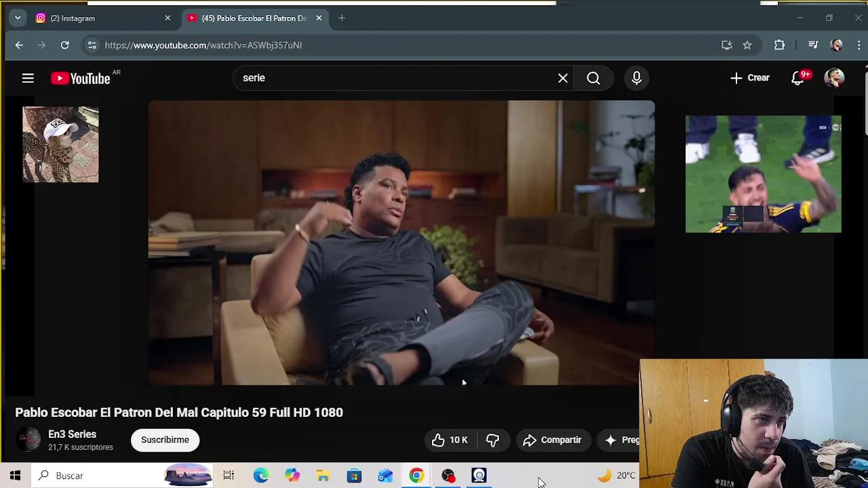Like the video with thumbs up
This screenshot has height=488, width=868.
tap(450, 440)
